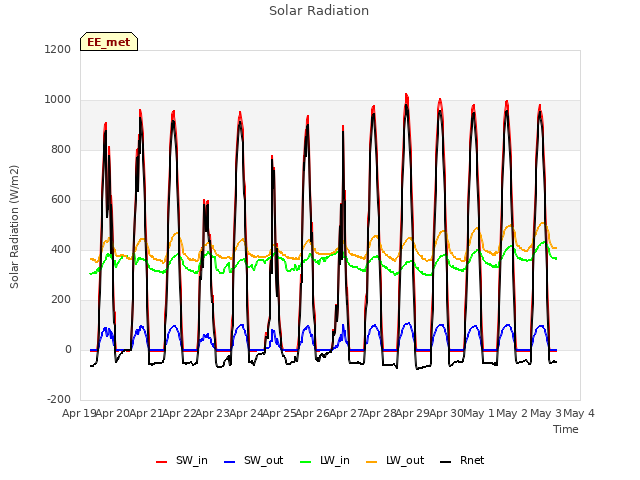Click the black Rnet legend color marker
640x480 pixels.
(446, 462)
